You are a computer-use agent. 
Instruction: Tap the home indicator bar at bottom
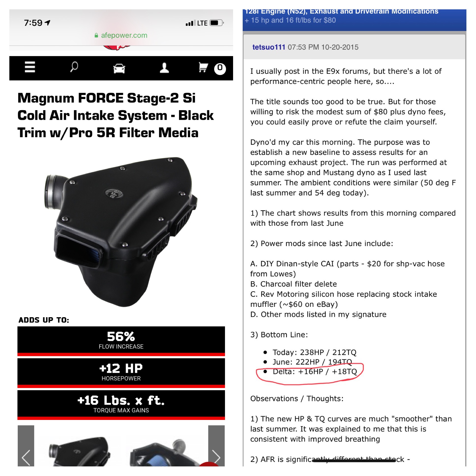coord(354,461)
